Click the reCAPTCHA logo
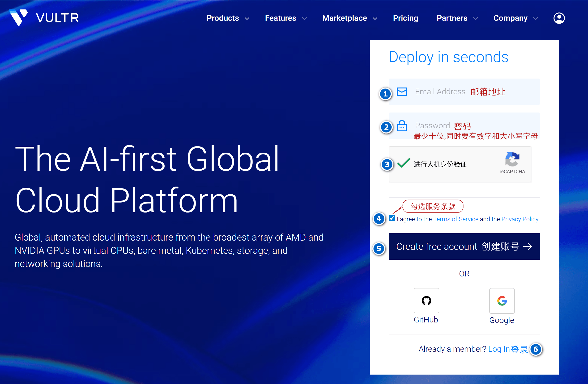Screen dimensions: 588x384 tap(512, 159)
